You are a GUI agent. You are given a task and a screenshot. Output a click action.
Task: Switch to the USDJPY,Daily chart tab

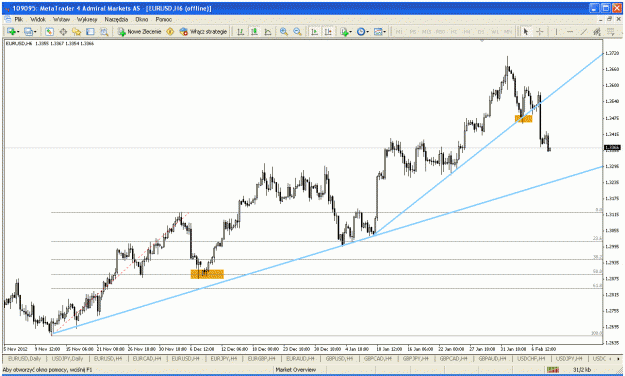pyautogui.click(x=67, y=359)
